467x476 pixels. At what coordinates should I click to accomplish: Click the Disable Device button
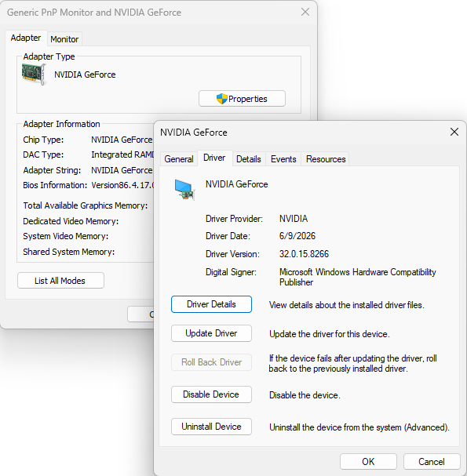click(211, 394)
